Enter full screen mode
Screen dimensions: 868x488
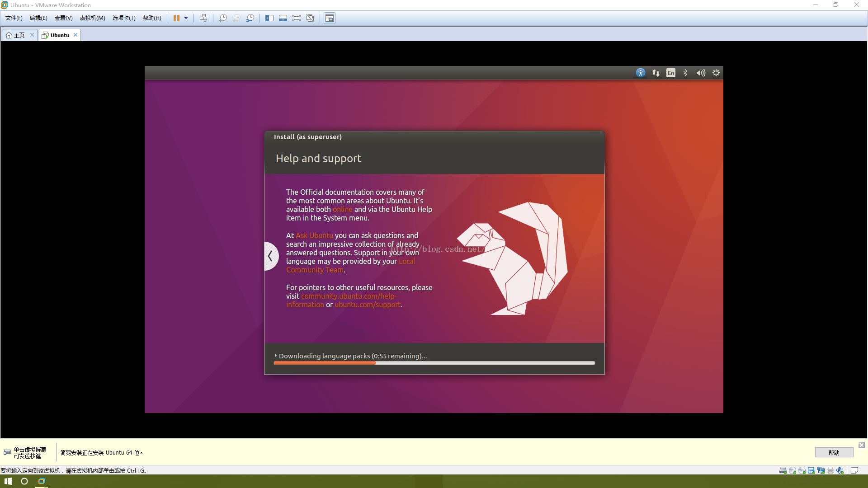pyautogui.click(x=297, y=18)
